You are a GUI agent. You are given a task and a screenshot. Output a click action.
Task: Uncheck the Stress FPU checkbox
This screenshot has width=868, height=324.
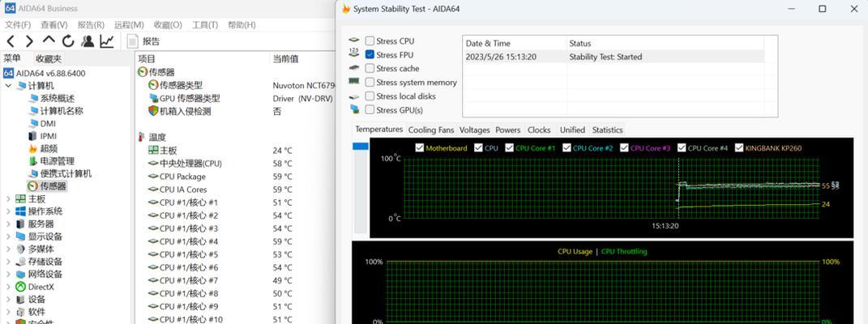pyautogui.click(x=370, y=55)
